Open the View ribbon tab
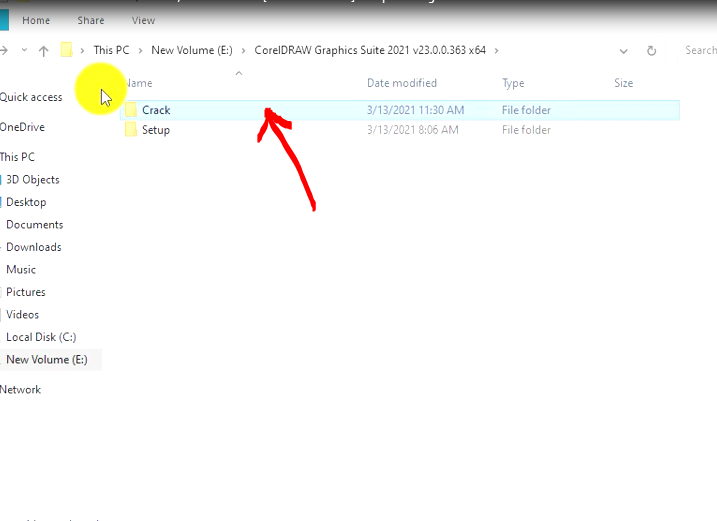Image resolution: width=717 pixels, height=521 pixels. point(143,21)
